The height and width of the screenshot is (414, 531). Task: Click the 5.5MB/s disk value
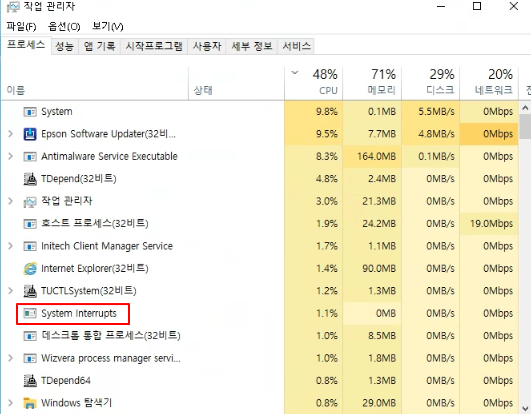(437, 112)
